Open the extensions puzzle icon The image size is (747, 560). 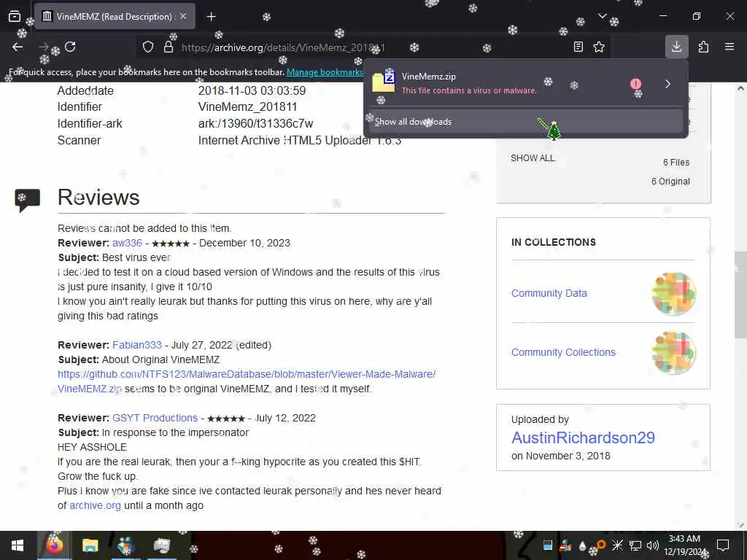(x=704, y=47)
